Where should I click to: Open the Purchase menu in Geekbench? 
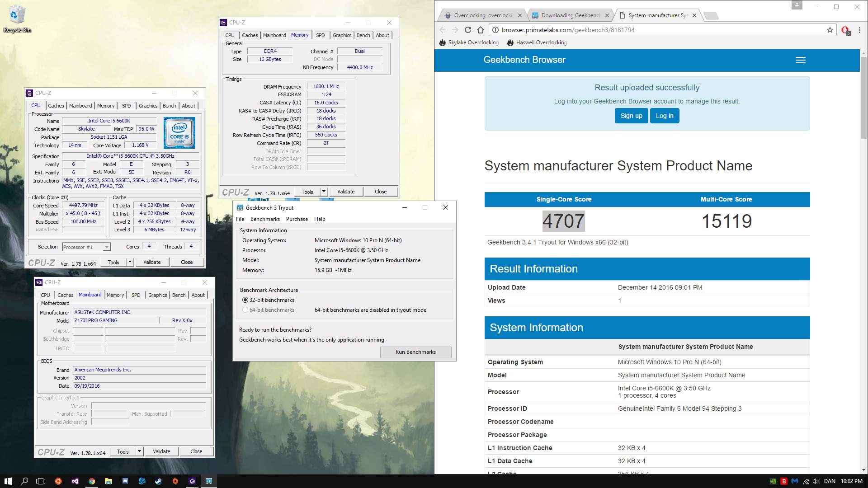coord(297,219)
